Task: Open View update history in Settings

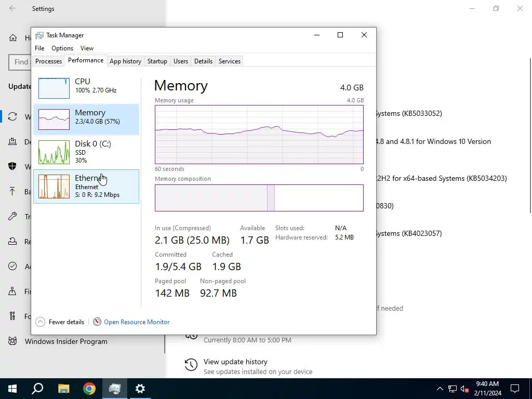Action: [x=235, y=362]
